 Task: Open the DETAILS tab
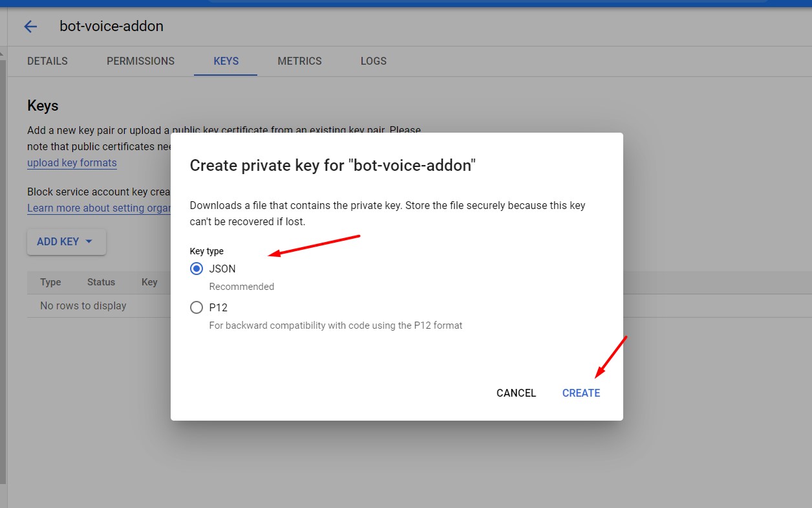(47, 61)
